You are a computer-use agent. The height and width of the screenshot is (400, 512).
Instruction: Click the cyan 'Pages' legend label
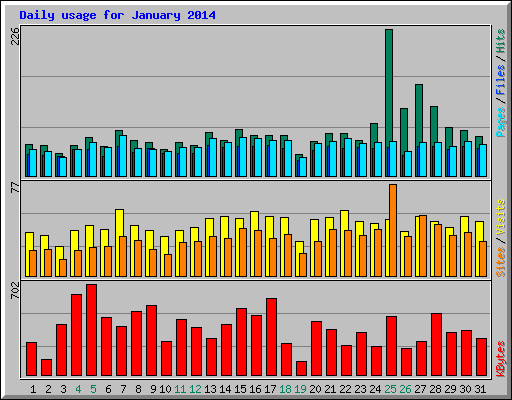[500, 122]
